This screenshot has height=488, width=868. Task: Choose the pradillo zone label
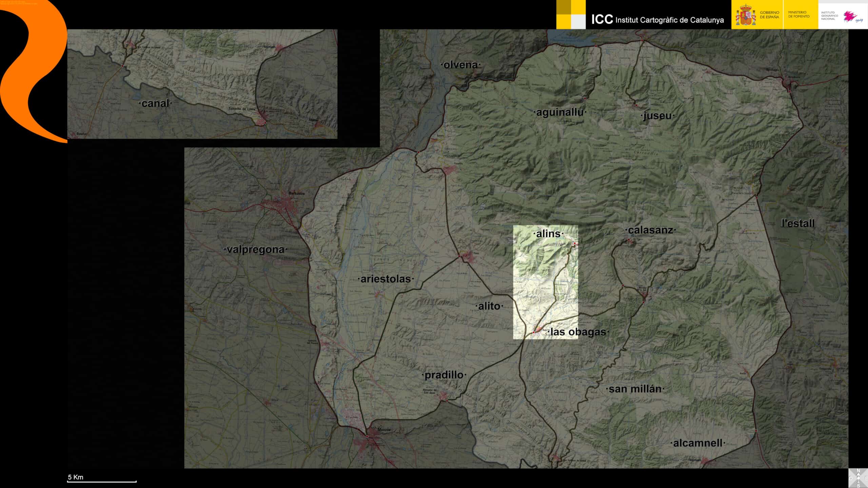click(444, 375)
